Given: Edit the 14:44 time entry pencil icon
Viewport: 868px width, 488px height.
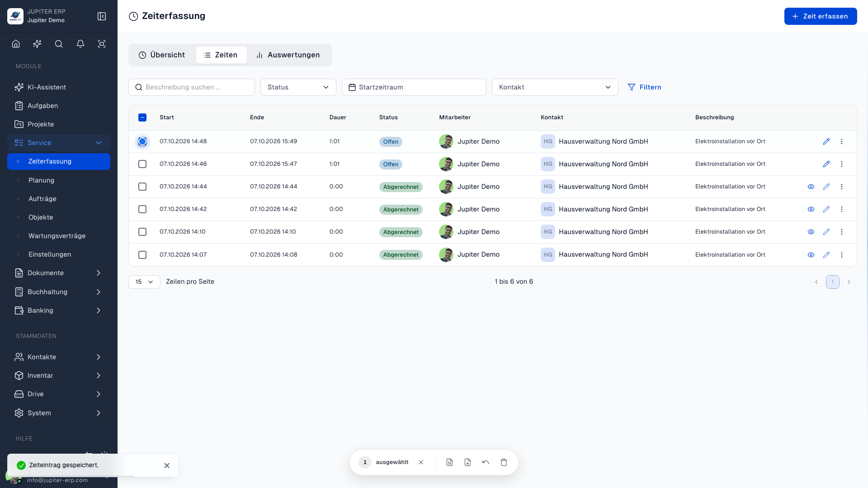Looking at the screenshot, I should tap(826, 187).
